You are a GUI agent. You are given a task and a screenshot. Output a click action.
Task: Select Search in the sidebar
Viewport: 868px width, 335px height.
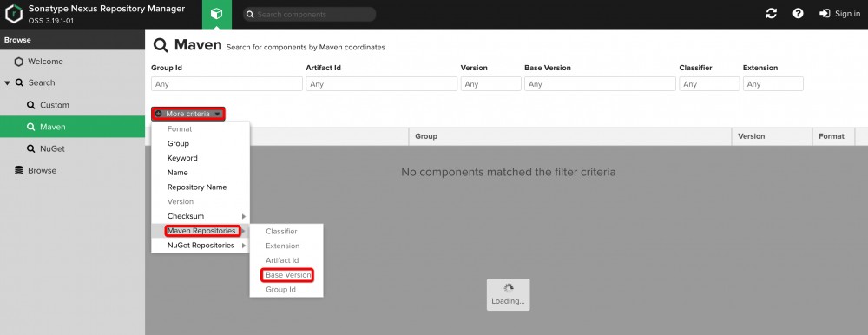point(42,82)
